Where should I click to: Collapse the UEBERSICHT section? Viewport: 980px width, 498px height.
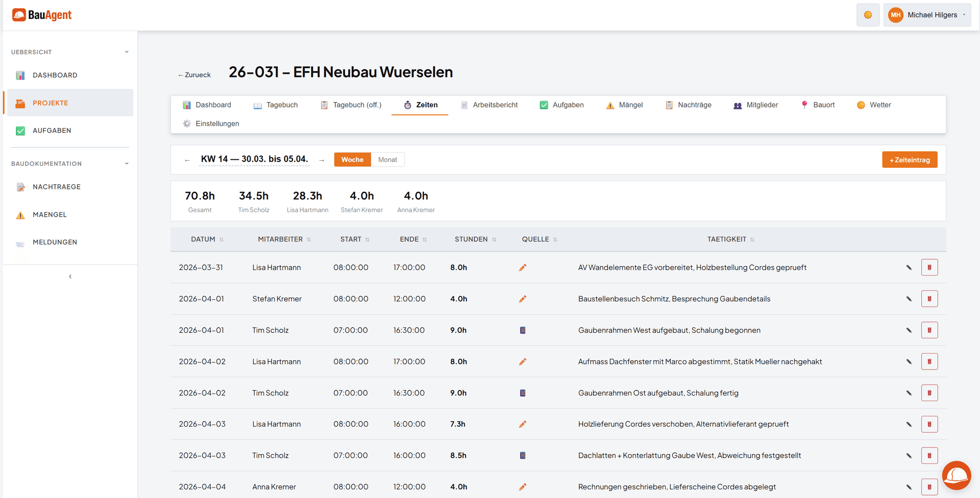[127, 52]
